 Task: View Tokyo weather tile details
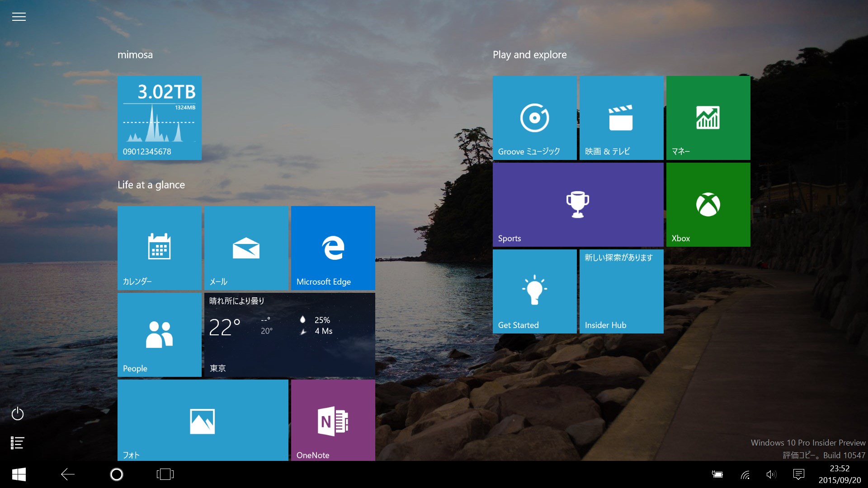coord(289,334)
